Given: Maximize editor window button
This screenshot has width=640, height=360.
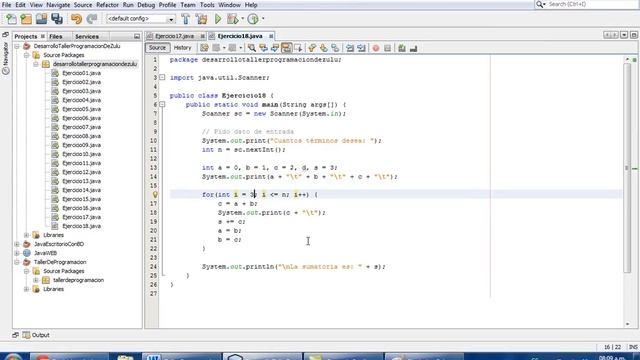Looking at the screenshot, I should tap(633, 35).
